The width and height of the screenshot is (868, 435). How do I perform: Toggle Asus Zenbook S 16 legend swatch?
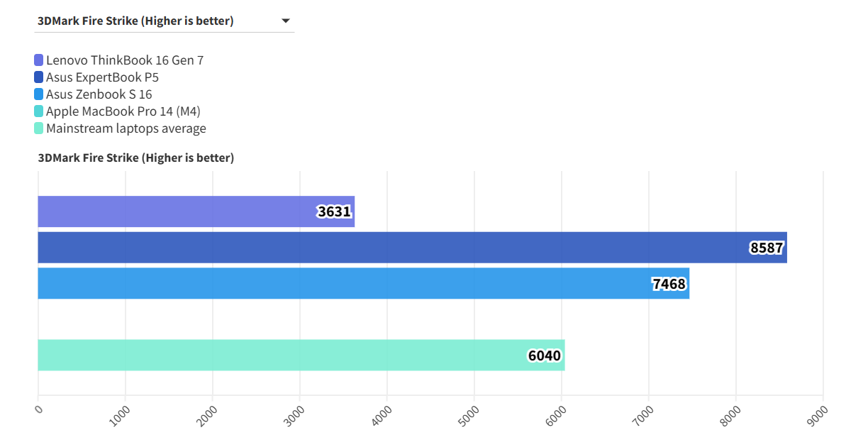[38, 94]
